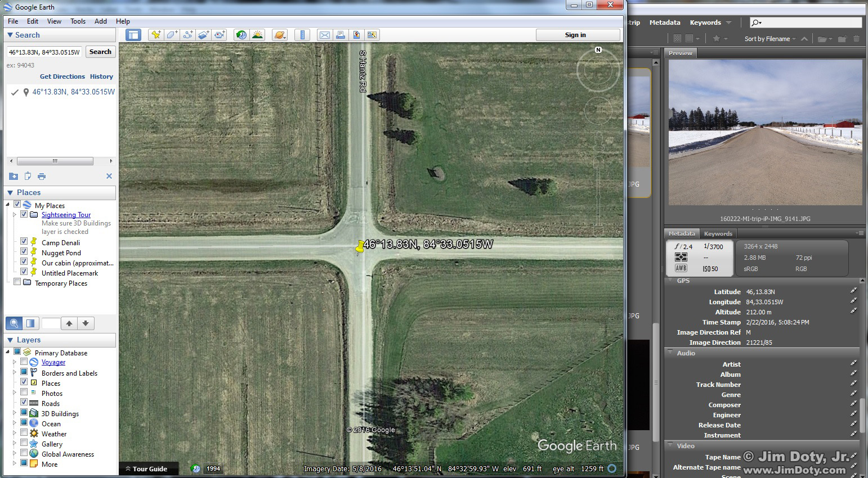Toggle the sidebar show/hide toolbar icon
This screenshot has height=478, width=868.
point(133,35)
